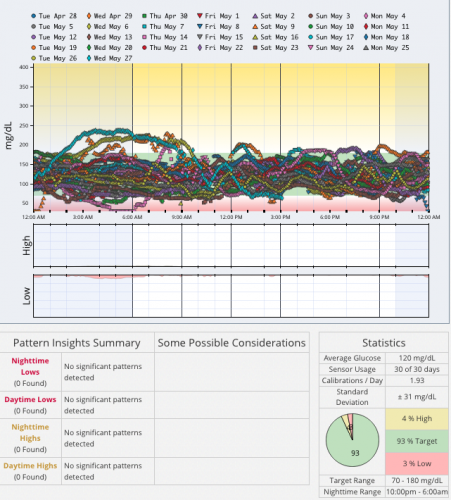
Task: Click the 70 - 180 mg/dL target range
Action: [417, 480]
